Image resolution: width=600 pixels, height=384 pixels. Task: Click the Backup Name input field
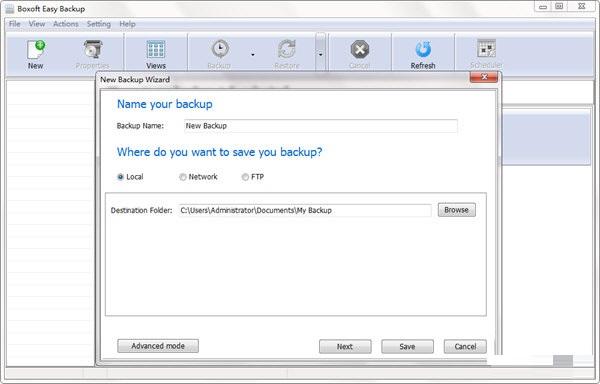[321, 126]
